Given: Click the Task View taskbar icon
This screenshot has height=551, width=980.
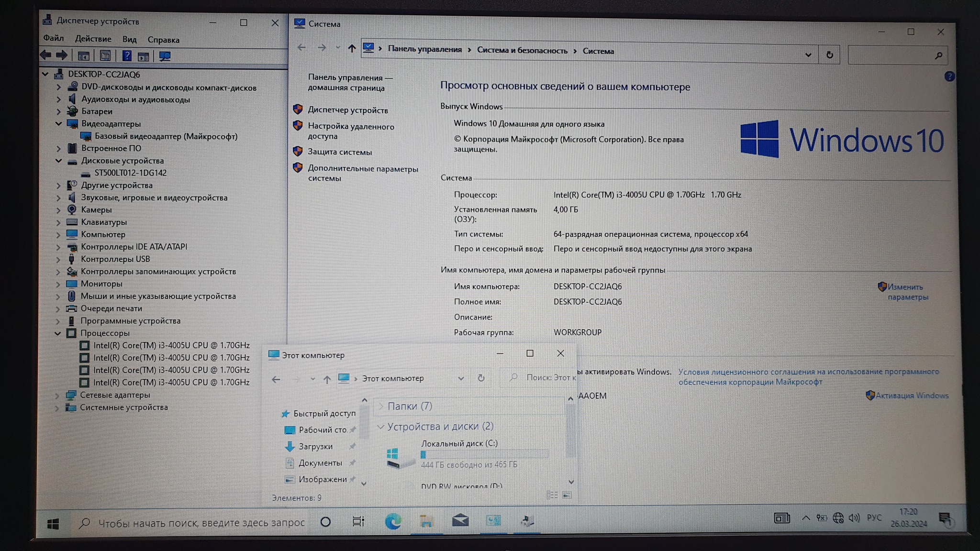Looking at the screenshot, I should coord(358,521).
